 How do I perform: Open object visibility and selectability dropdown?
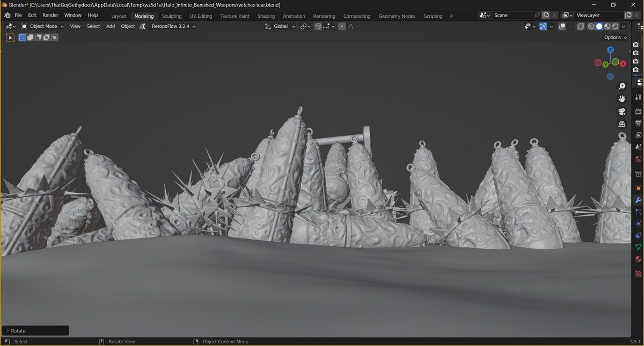530,26
